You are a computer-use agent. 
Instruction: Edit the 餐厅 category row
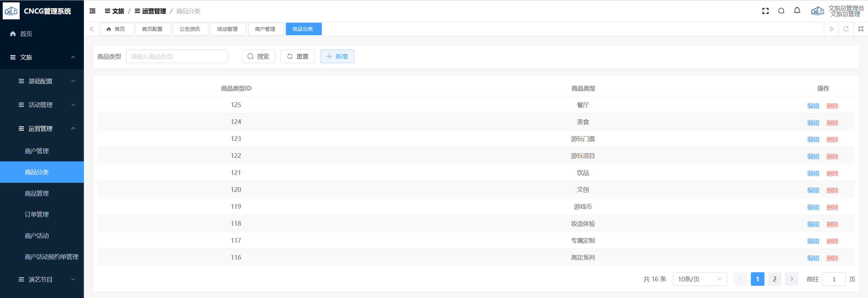[813, 106]
